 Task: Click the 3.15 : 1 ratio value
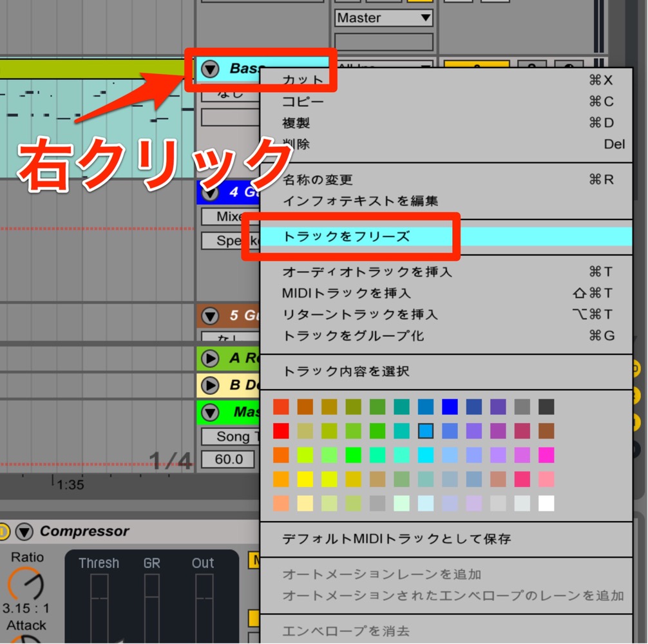click(x=26, y=609)
